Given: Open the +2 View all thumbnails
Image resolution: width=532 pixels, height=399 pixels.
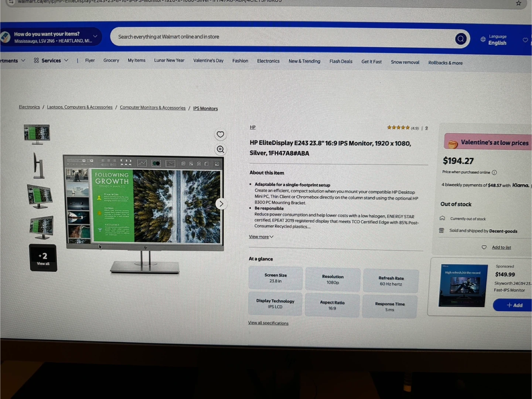Looking at the screenshot, I should click(43, 258).
